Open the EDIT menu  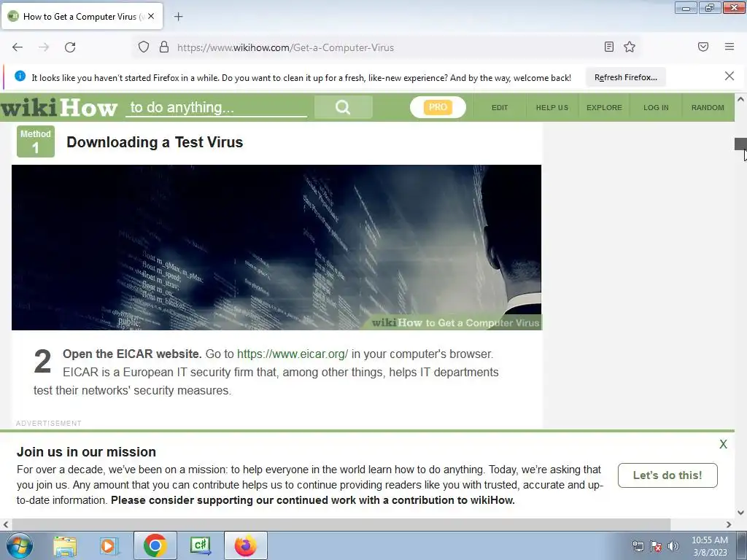pos(500,108)
